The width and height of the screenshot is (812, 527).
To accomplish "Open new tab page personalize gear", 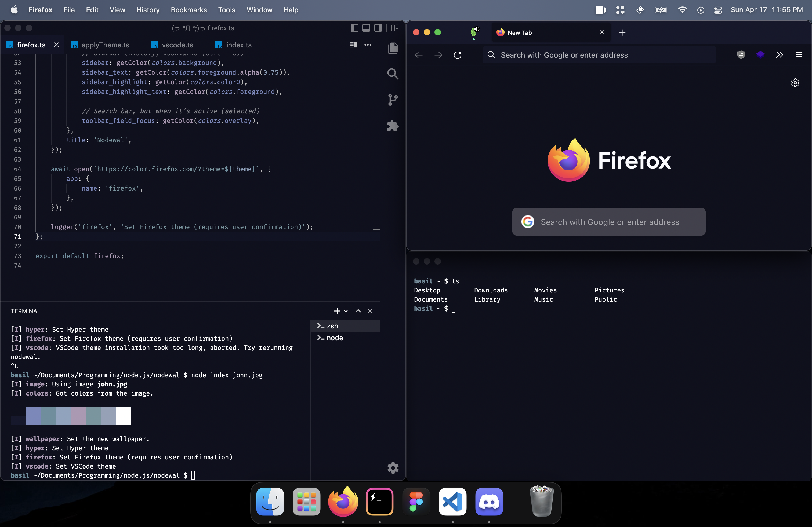I will click(795, 83).
